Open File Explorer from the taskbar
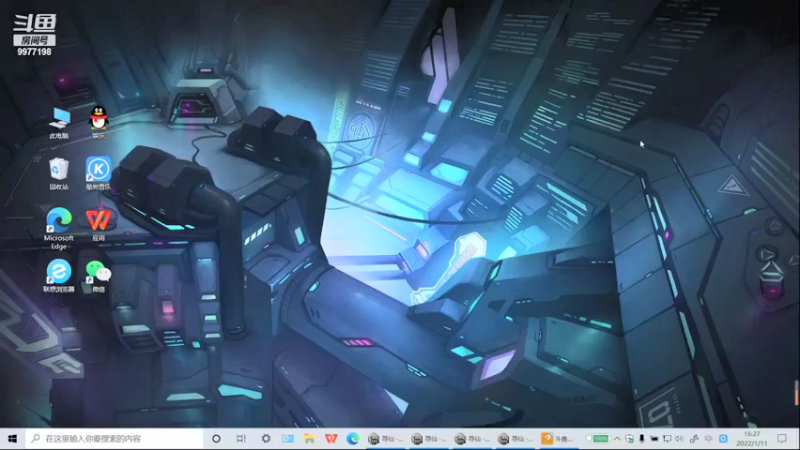Image resolution: width=800 pixels, height=450 pixels. click(309, 439)
